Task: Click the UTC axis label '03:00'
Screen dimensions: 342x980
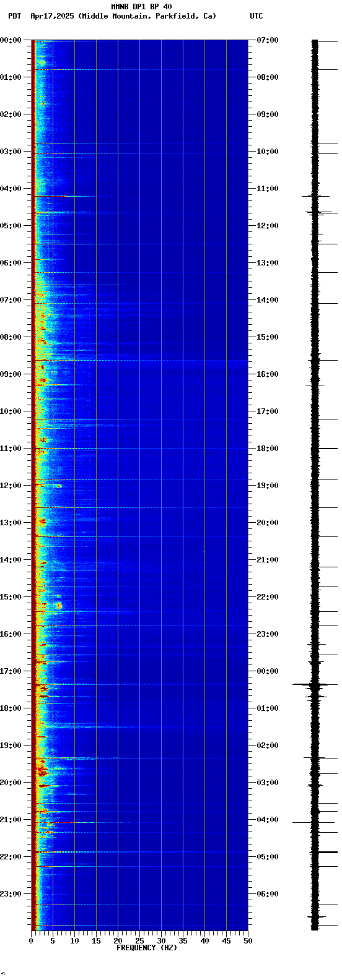Action: point(267,783)
